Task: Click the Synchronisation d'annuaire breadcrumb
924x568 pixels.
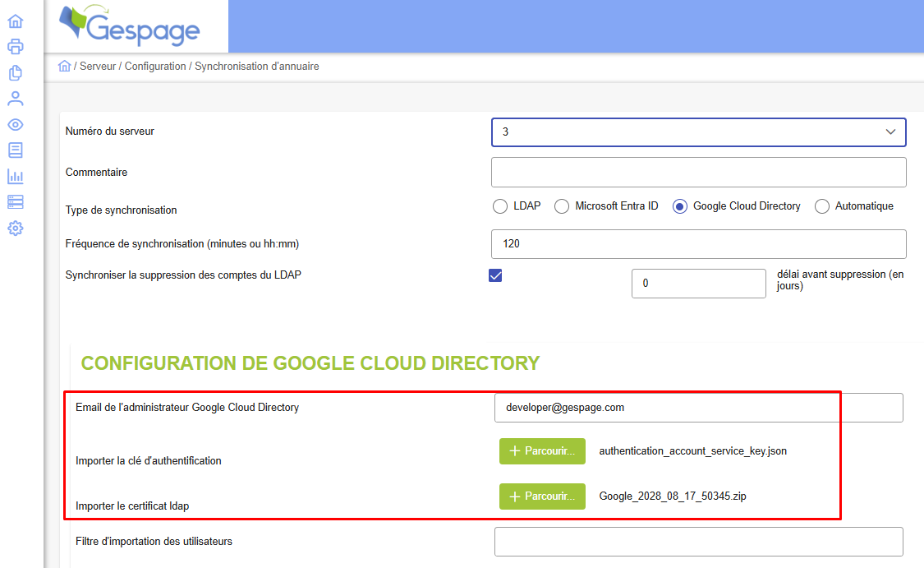Action: click(257, 66)
